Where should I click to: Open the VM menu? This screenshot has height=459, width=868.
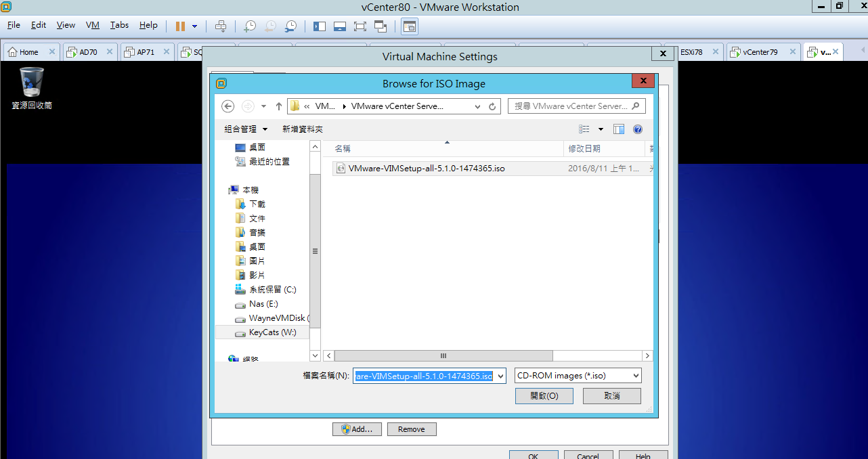pyautogui.click(x=93, y=25)
